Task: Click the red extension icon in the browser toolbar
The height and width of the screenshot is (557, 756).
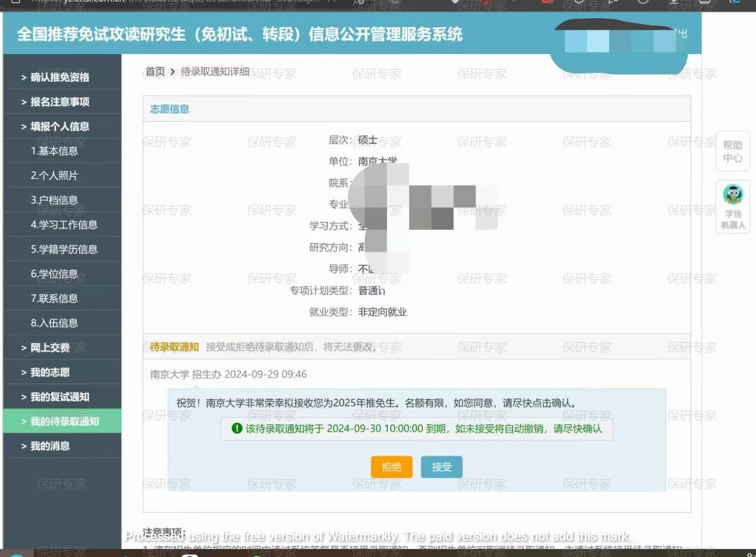Action: pyautogui.click(x=548, y=3)
